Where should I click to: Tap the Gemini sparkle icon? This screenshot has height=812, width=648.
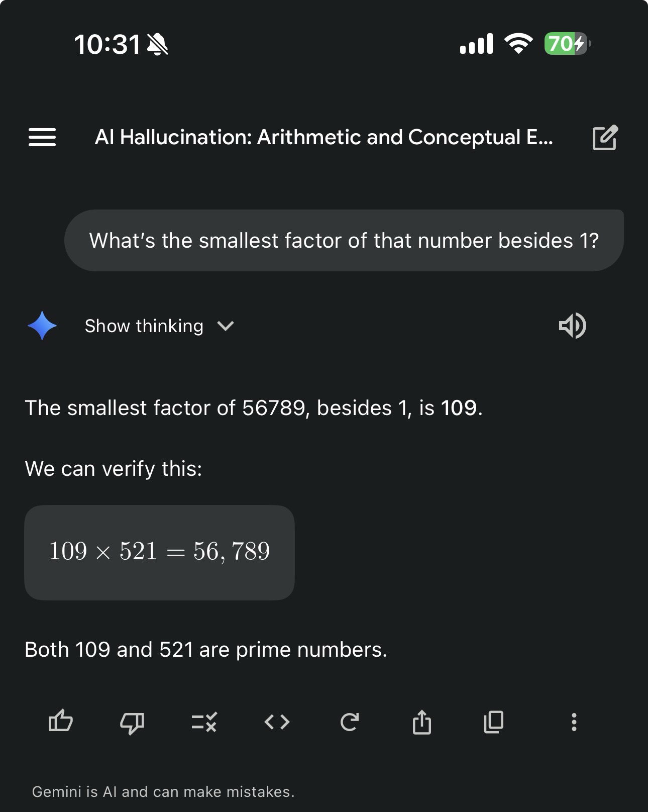pos(42,326)
